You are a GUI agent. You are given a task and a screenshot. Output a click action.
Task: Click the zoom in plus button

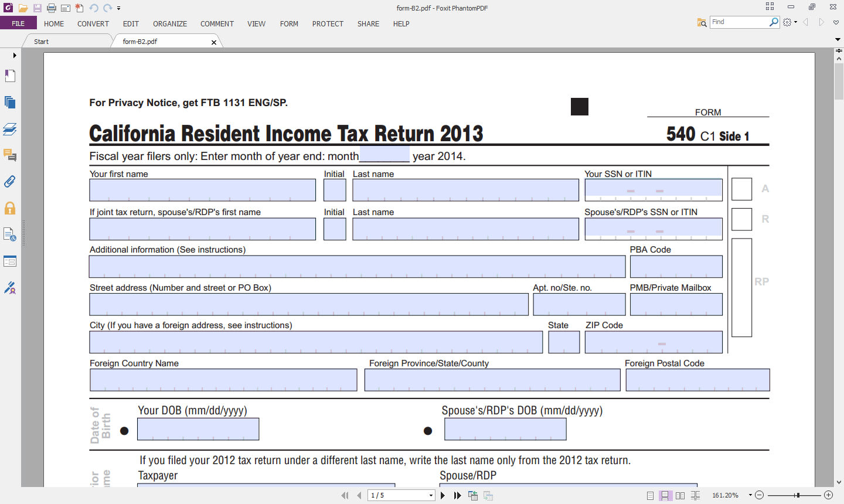pyautogui.click(x=828, y=496)
